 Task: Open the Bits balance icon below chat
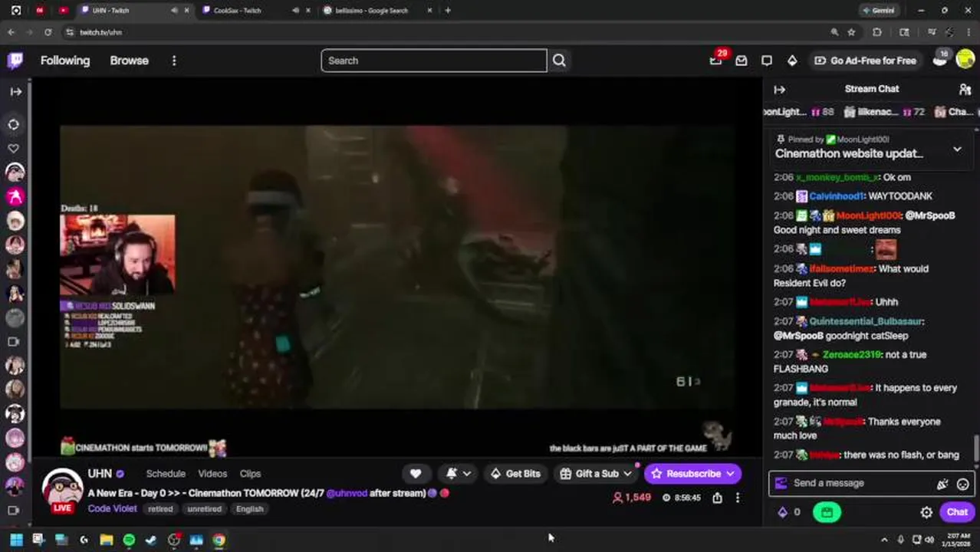click(782, 512)
